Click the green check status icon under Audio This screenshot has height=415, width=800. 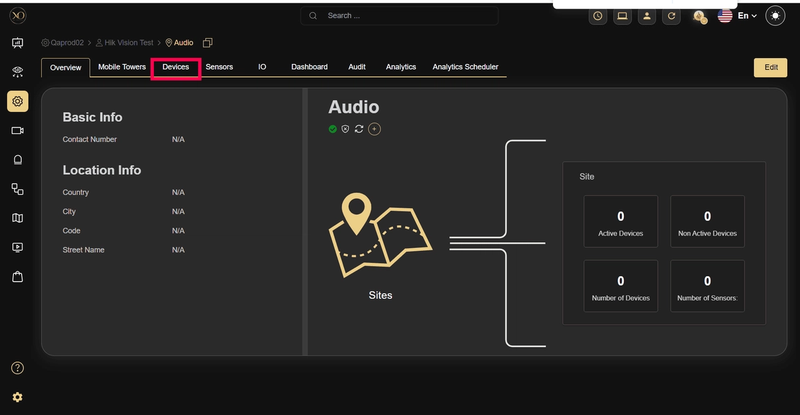[333, 129]
